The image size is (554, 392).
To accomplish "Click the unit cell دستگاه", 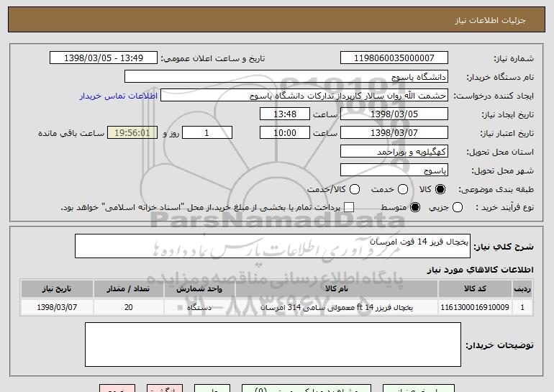I will [x=199, y=307].
